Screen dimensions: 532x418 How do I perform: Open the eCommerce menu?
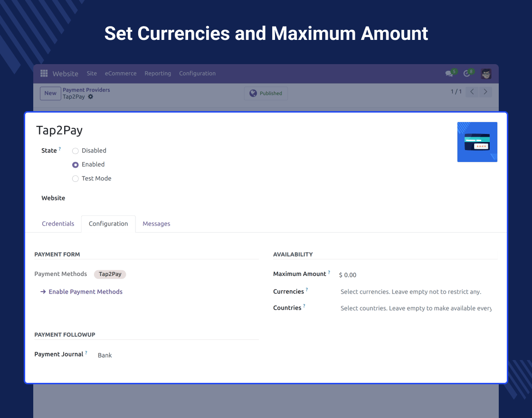pos(121,73)
